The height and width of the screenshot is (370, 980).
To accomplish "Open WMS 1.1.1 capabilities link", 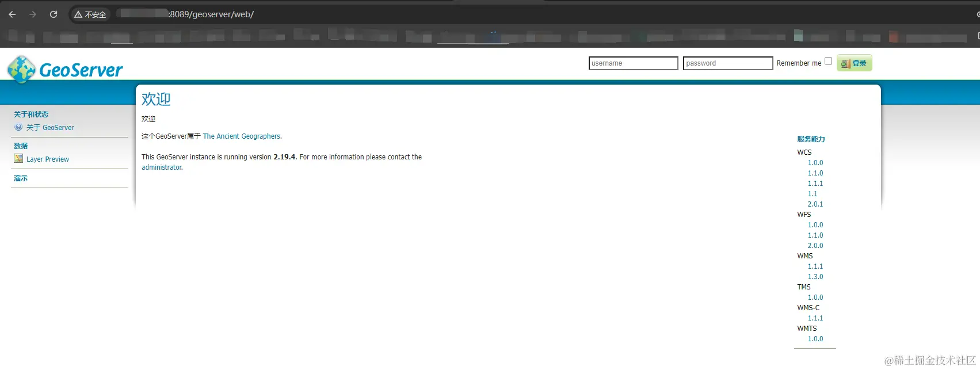I will pyautogui.click(x=815, y=266).
